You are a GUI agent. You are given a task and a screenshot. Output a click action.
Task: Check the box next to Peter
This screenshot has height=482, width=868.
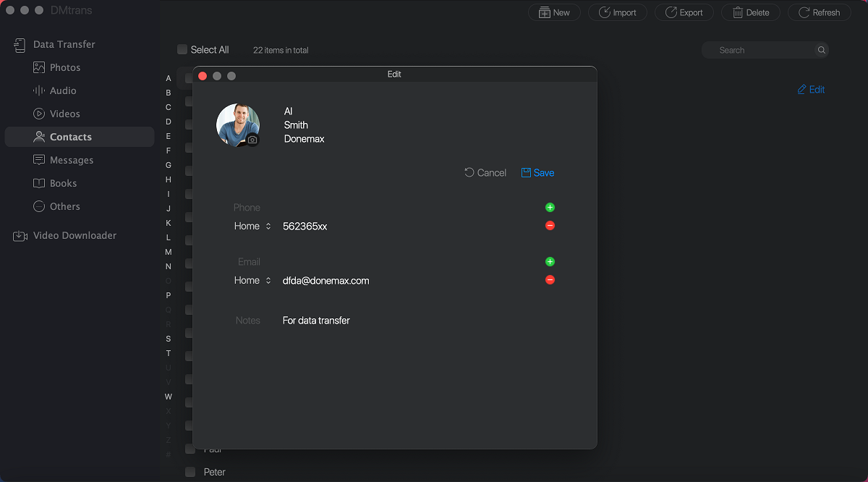tap(190, 472)
